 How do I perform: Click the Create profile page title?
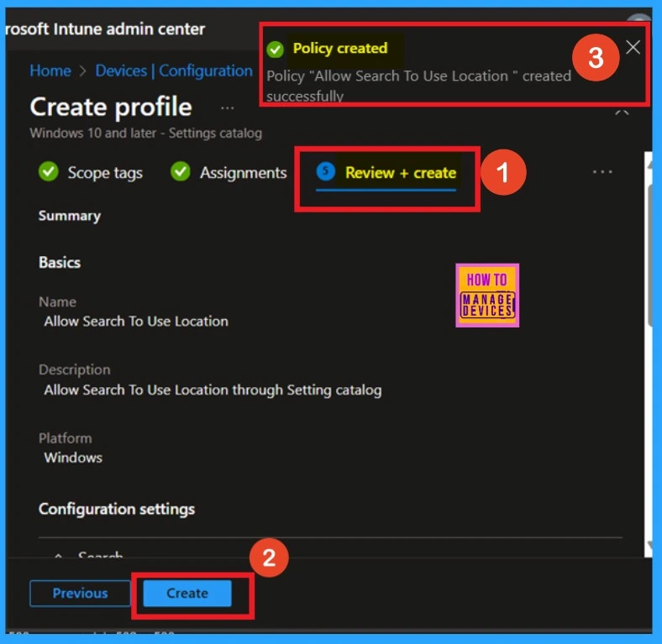[111, 107]
